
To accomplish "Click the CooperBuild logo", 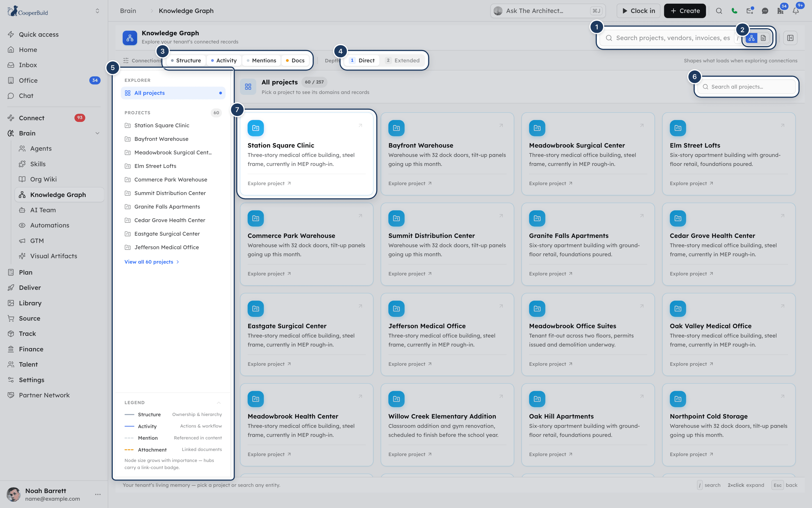I will 28,11.
